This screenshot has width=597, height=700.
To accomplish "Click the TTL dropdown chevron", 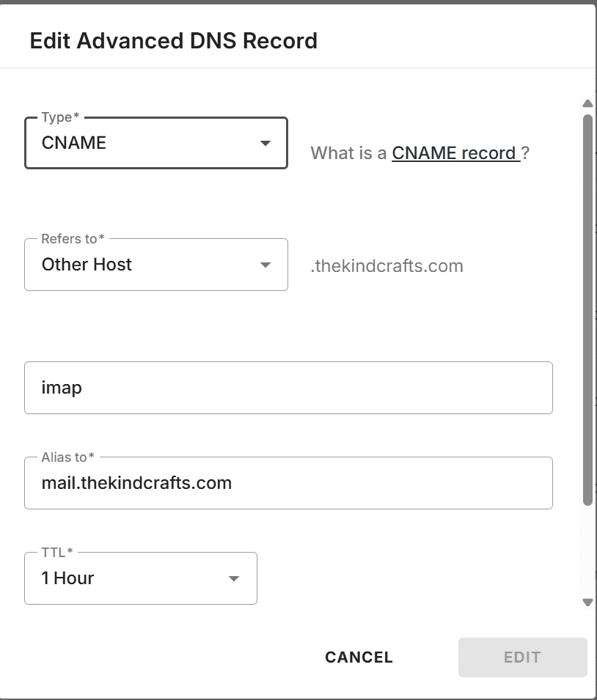I will click(x=233, y=578).
